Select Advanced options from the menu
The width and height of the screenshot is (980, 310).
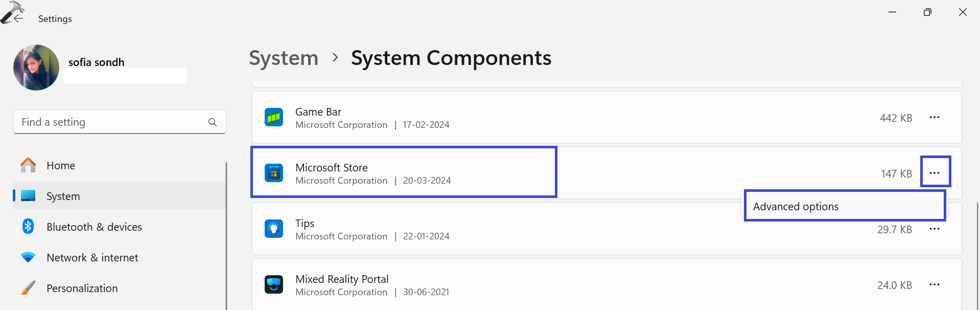click(796, 206)
